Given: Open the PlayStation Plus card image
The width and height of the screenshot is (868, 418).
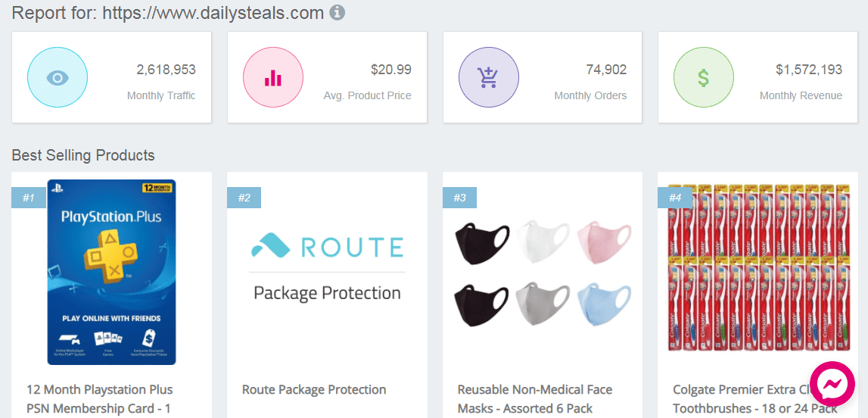Looking at the screenshot, I should tap(111, 272).
